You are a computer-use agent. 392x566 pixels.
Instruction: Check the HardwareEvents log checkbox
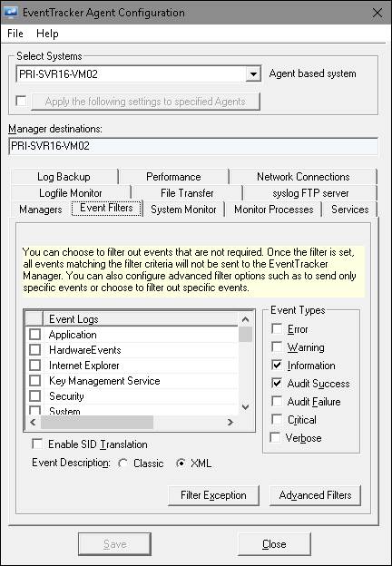pyautogui.click(x=35, y=350)
